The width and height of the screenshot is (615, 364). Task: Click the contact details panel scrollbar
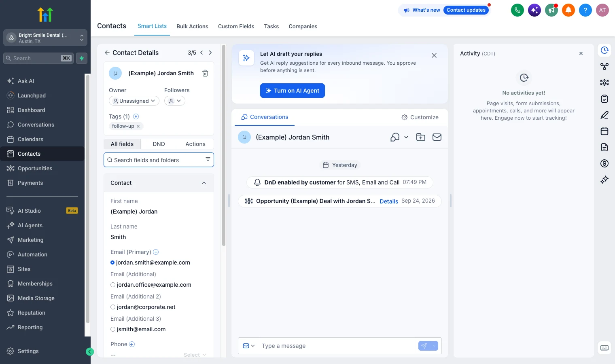point(224,146)
